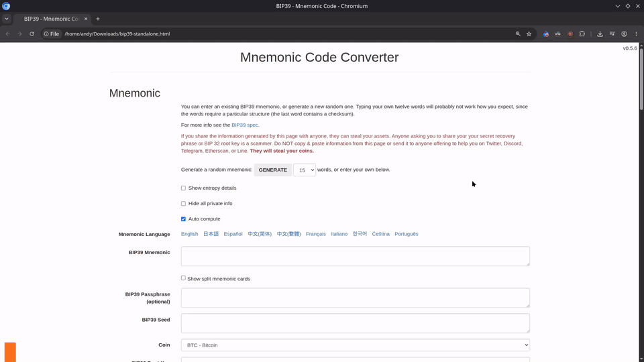
Task: Click the browser back arrow
Action: click(x=8, y=34)
